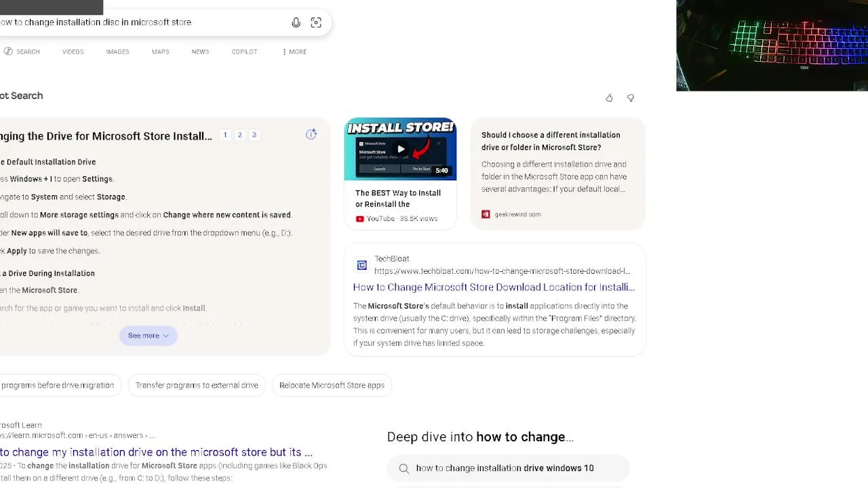
Task: Click the TechBloat result description snippet
Action: tap(494, 325)
